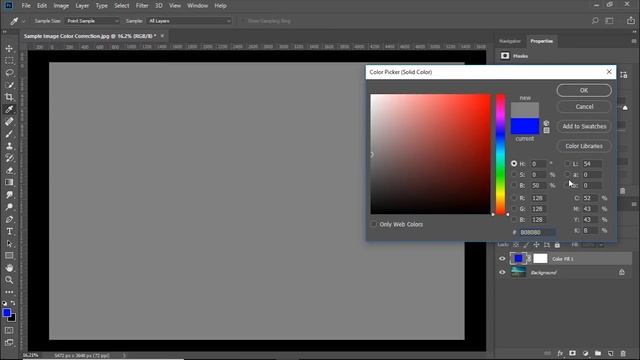The height and width of the screenshot is (360, 640).
Task: Open the new adjustment layer icon
Action: 585,353
